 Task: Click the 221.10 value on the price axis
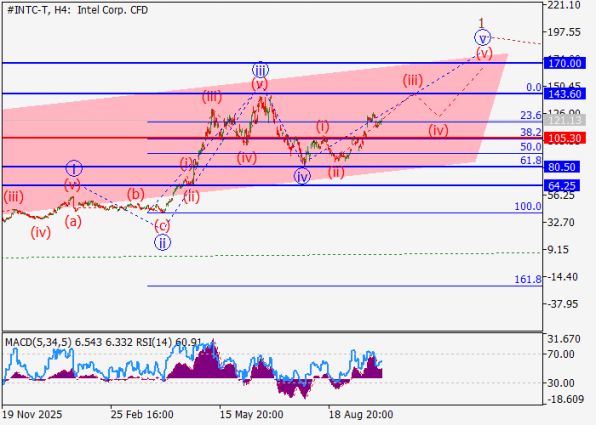[x=564, y=5]
